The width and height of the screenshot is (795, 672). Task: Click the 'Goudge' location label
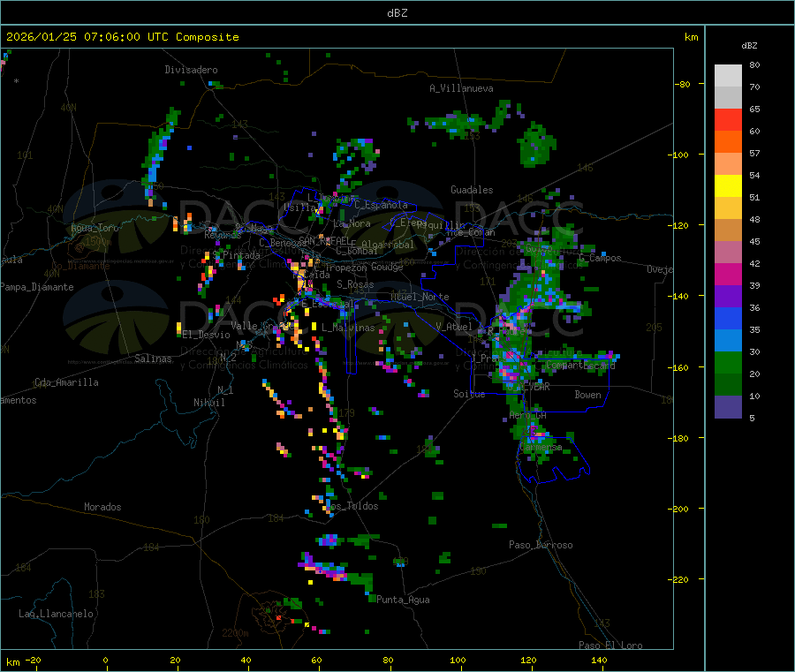[387, 267]
